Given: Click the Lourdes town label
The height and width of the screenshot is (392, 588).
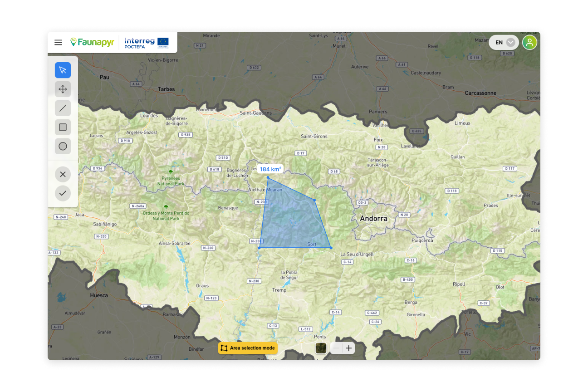Looking at the screenshot, I should pos(149,116).
